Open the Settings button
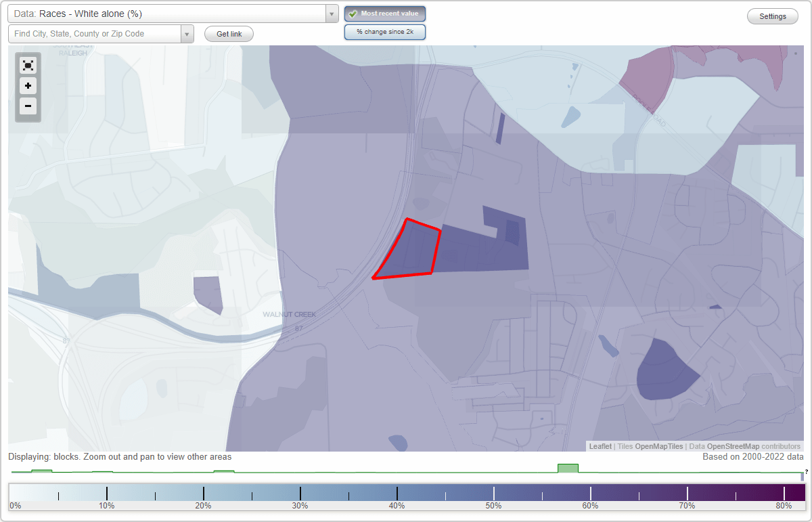The image size is (812, 522). click(x=773, y=16)
